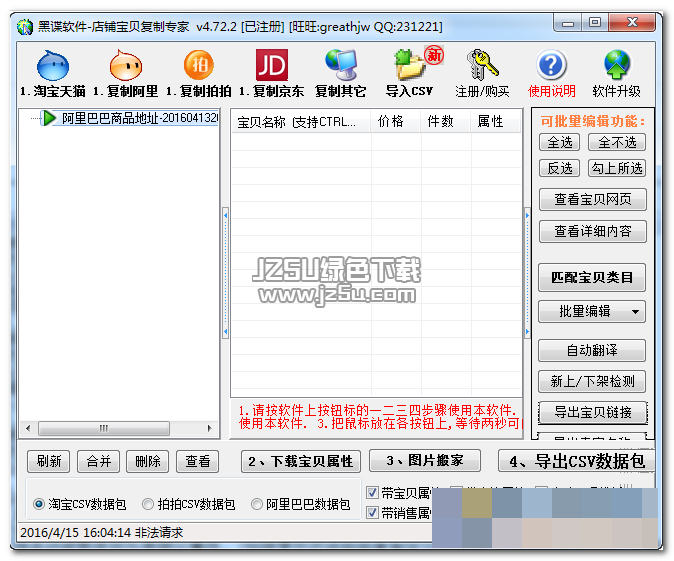Open 查看详细内容 button

tap(593, 232)
